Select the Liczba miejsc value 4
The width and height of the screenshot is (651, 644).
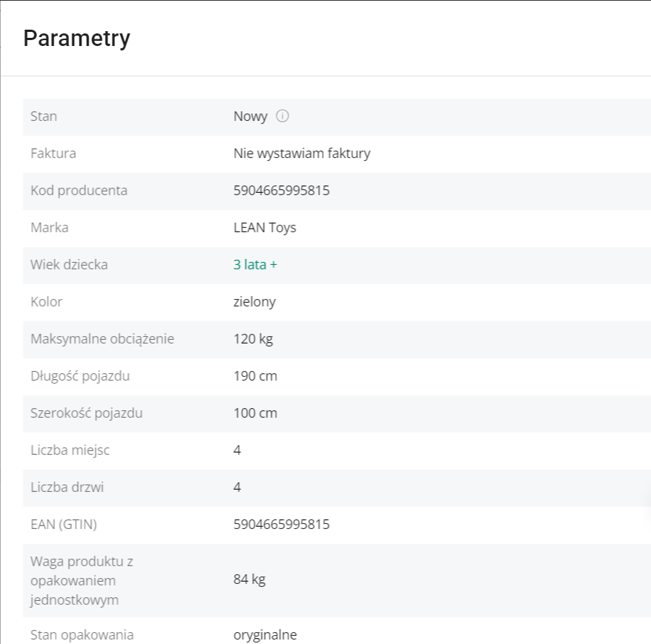[237, 450]
